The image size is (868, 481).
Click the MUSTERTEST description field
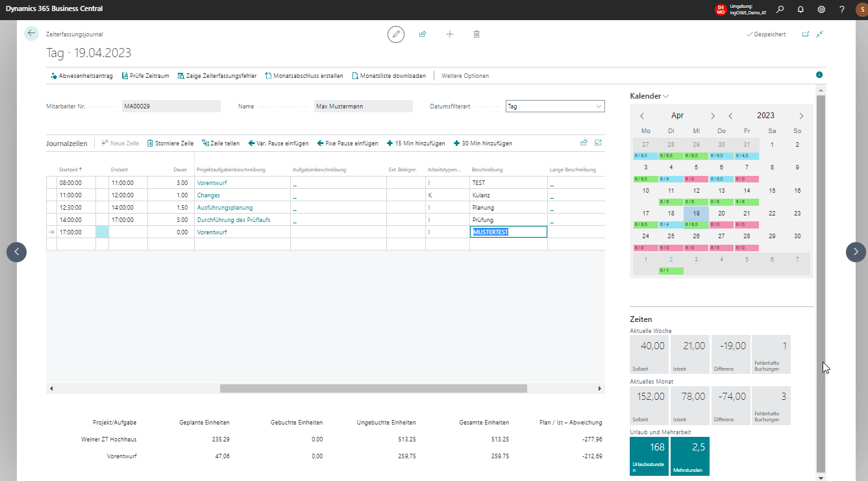[x=508, y=232]
